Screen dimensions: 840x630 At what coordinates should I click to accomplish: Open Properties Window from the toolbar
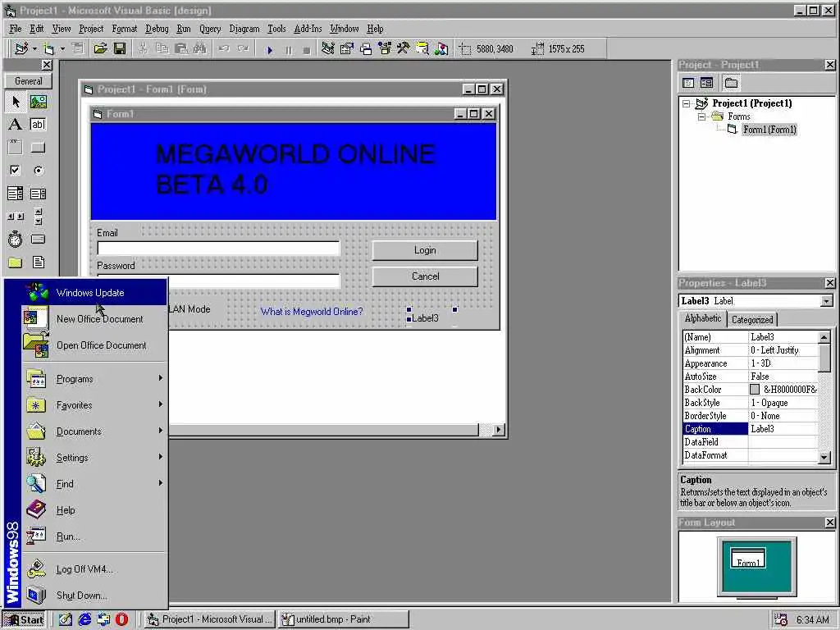point(347,48)
